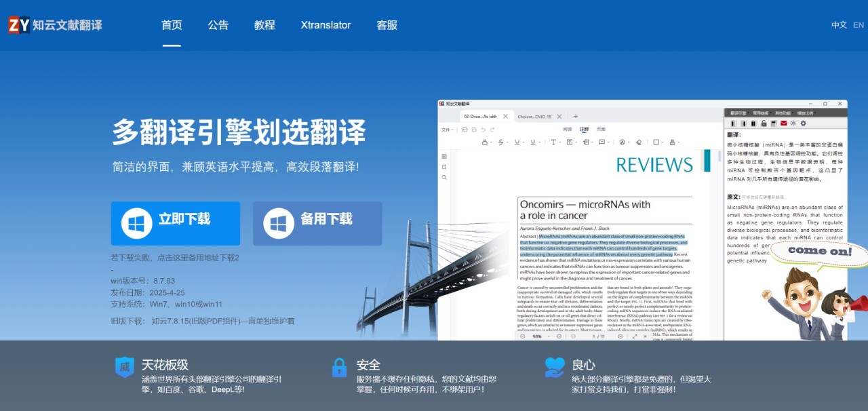868x411 pixels.
Task: Open the 知云7.8.15 old version link
Action: pyautogui.click(x=223, y=321)
